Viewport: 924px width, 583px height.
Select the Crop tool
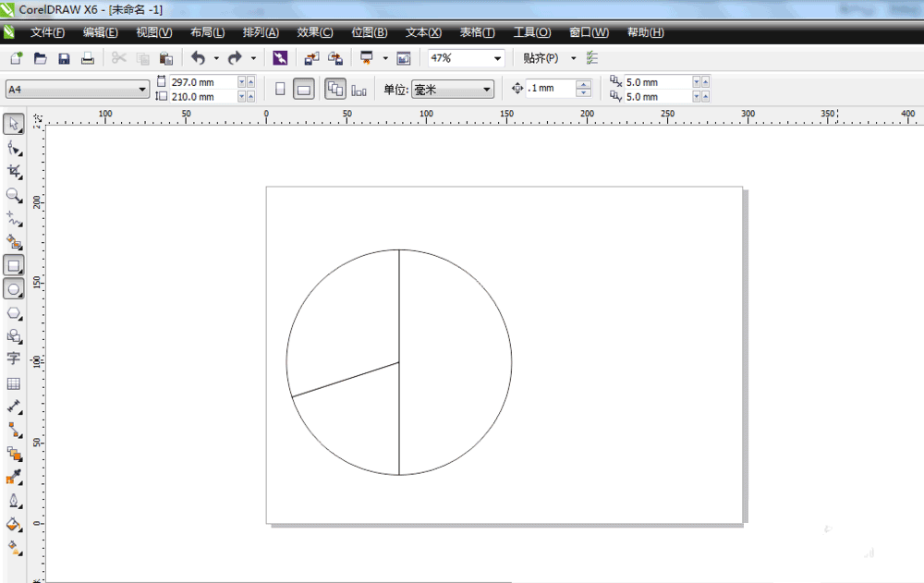(14, 172)
